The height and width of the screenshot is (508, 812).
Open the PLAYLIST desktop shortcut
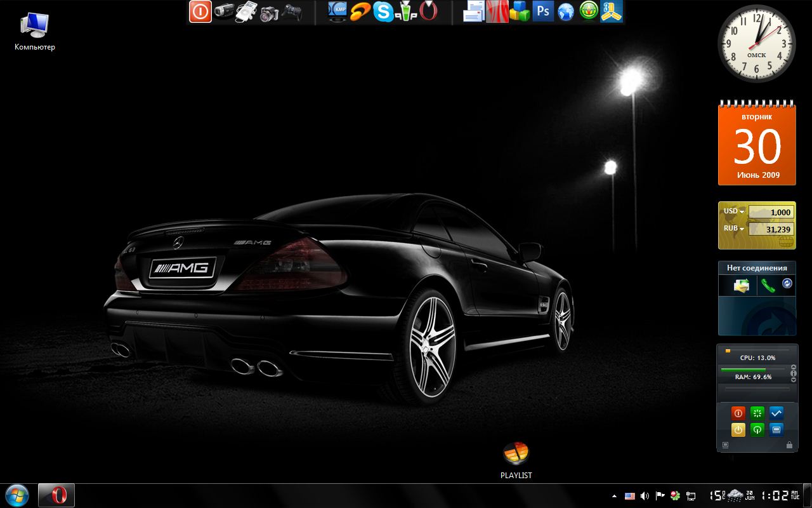516,453
